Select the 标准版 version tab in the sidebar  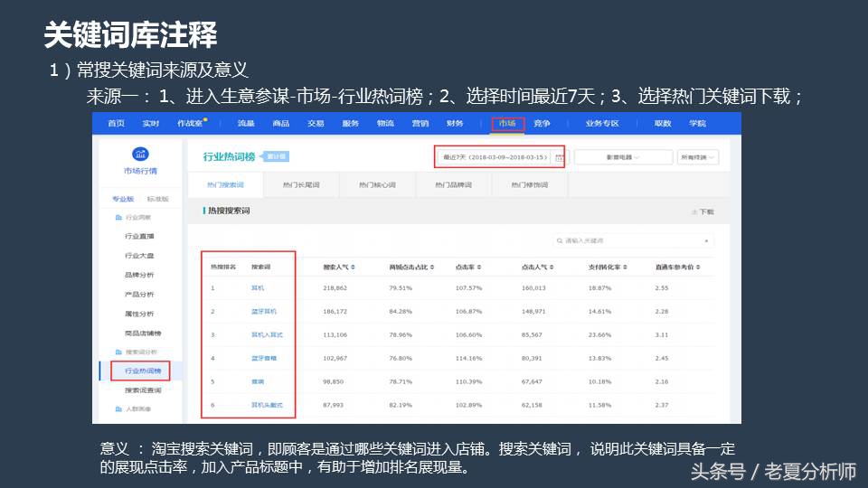pos(157,199)
